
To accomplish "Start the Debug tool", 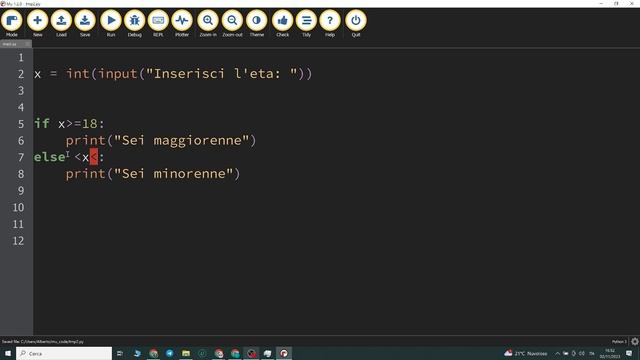I will tap(134, 24).
